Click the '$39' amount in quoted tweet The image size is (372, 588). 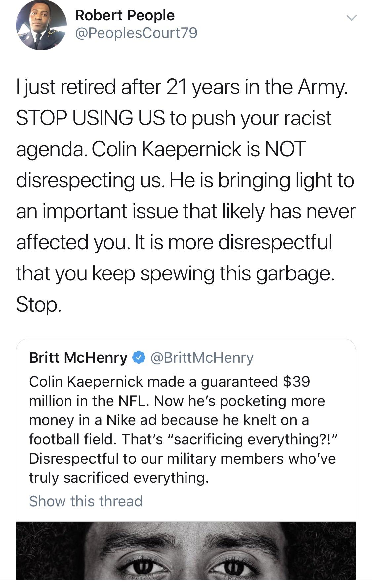click(296, 381)
